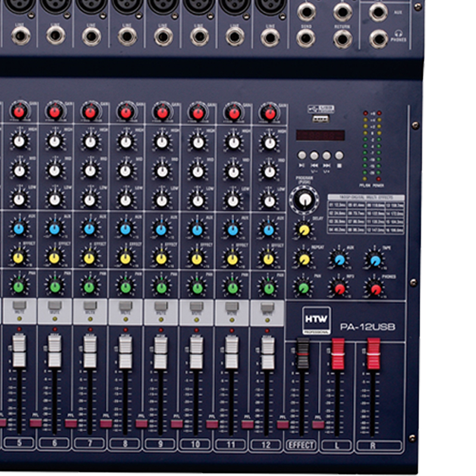Select the red MP3 level knob
Viewport: 476px width, 476px height.
point(339,289)
